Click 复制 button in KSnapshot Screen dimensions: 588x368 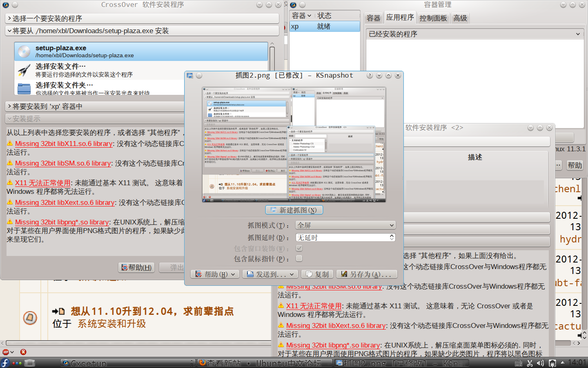(x=317, y=274)
